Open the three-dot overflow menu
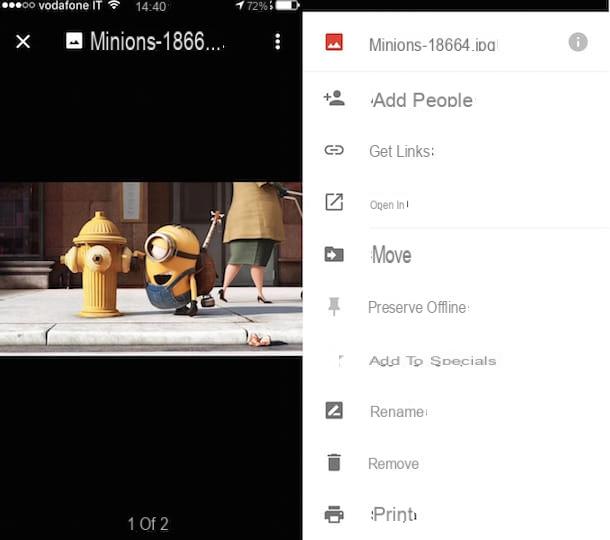Image resolution: width=610 pixels, height=540 pixels. [x=277, y=41]
